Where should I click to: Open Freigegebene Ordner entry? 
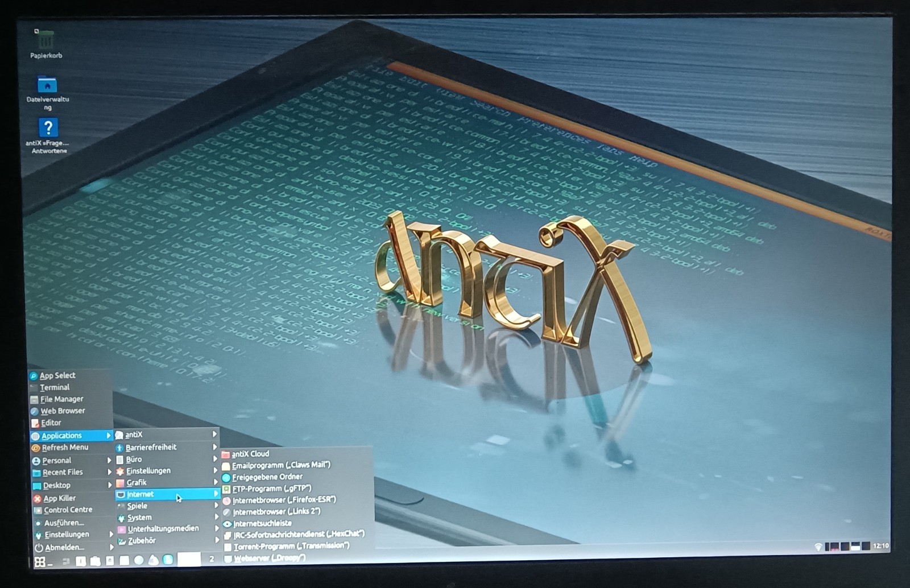click(297, 477)
